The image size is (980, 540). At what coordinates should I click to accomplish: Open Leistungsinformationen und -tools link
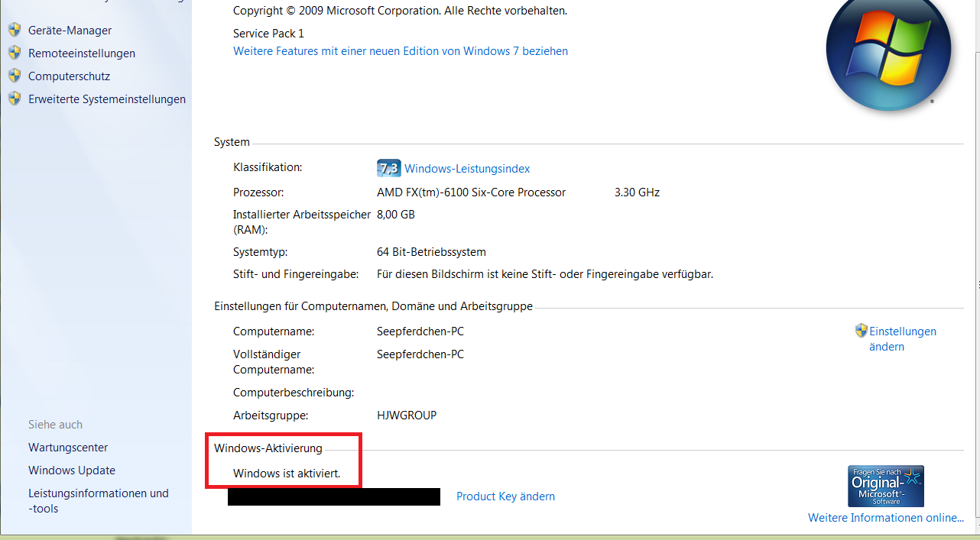tap(99, 501)
